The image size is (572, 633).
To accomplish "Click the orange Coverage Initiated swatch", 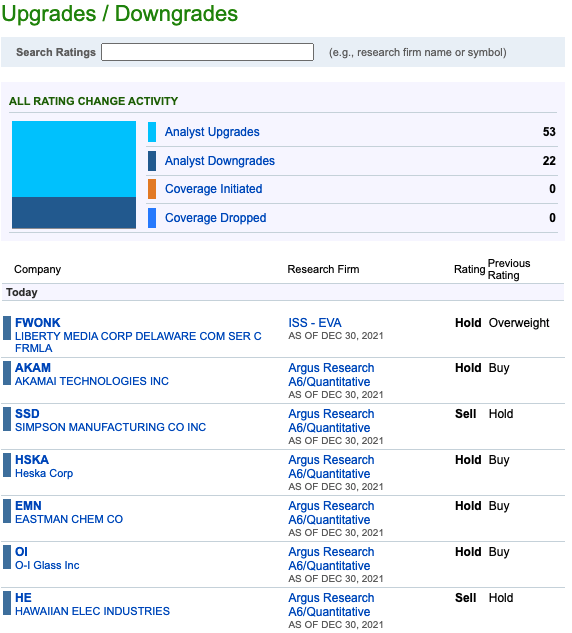I will (152, 189).
